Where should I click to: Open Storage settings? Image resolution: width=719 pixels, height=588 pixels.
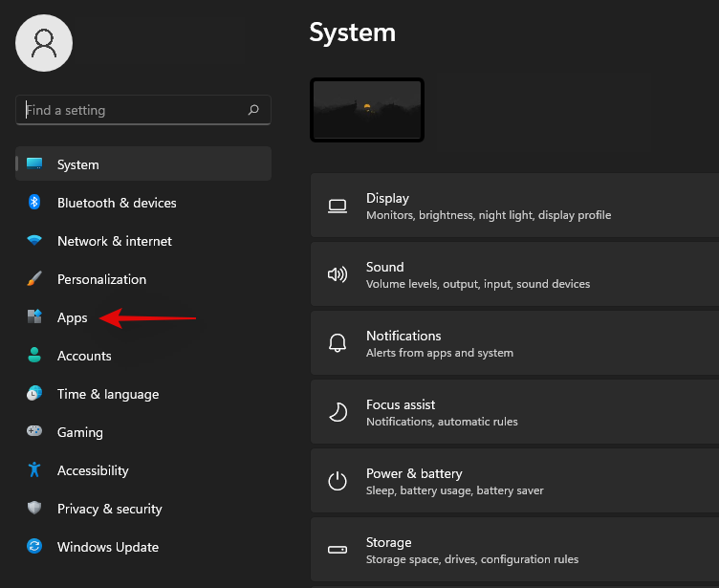coord(514,551)
